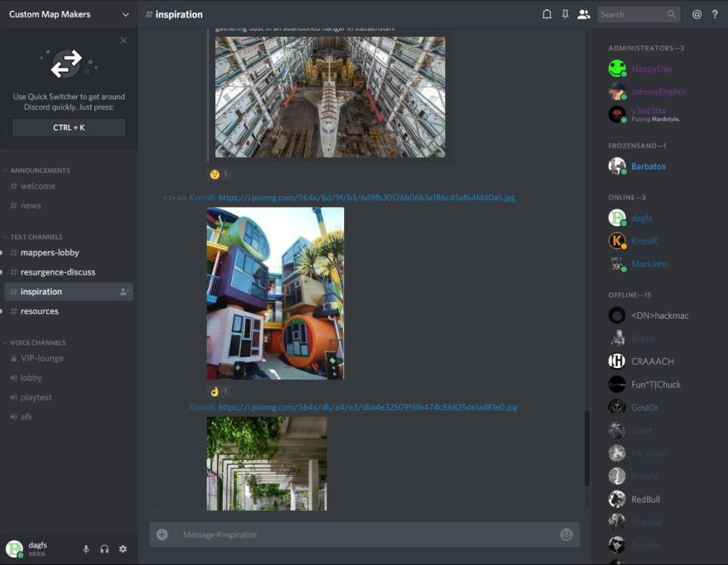The image size is (728, 565).
Task: Dismiss the Quick Switcher tip
Action: coord(124,40)
